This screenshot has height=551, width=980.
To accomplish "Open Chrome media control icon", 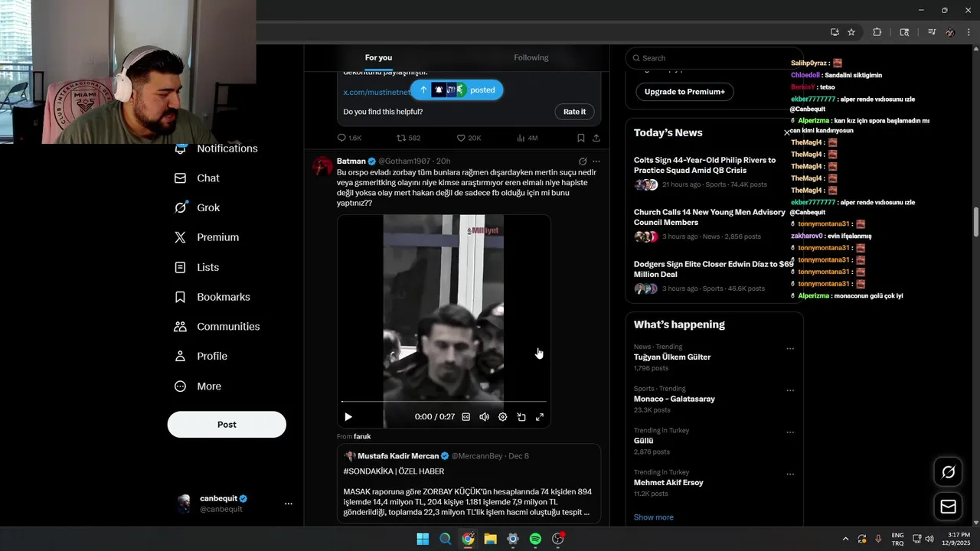I will click(932, 32).
